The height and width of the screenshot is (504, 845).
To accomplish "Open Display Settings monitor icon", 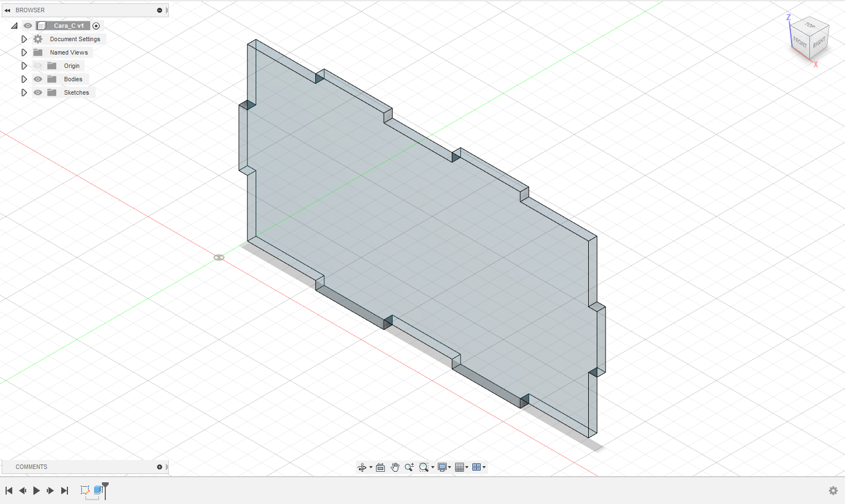I will pyautogui.click(x=442, y=467).
